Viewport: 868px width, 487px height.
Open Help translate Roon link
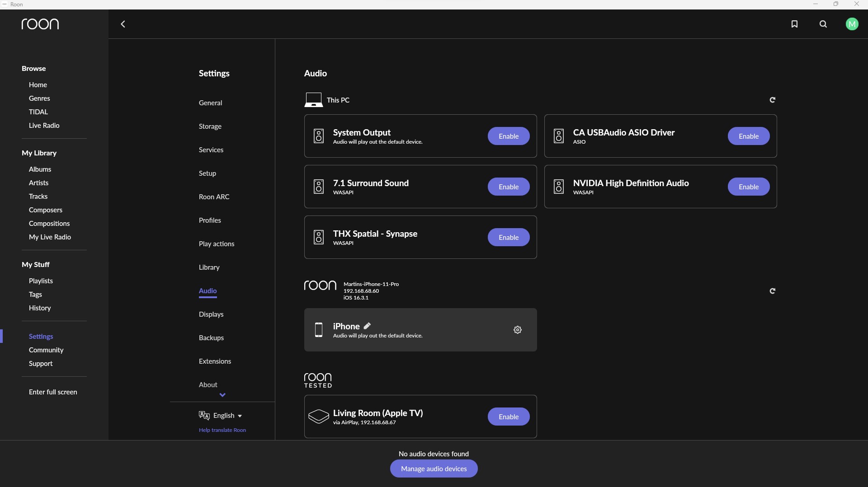(x=222, y=430)
